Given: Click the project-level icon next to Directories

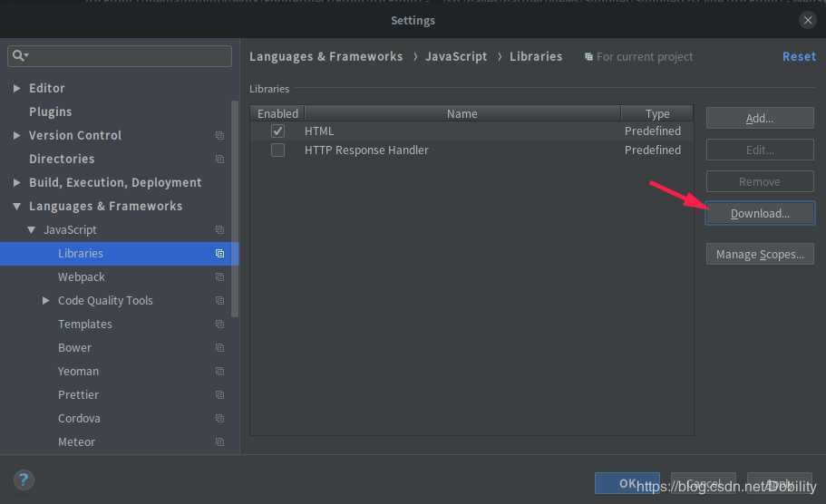Looking at the screenshot, I should pos(219,159).
